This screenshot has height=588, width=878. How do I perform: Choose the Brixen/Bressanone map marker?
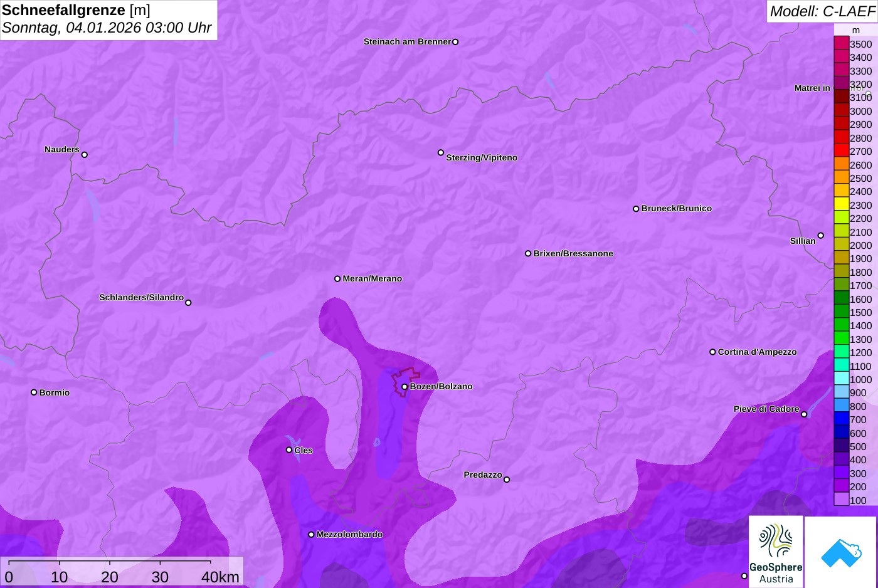pos(528,254)
